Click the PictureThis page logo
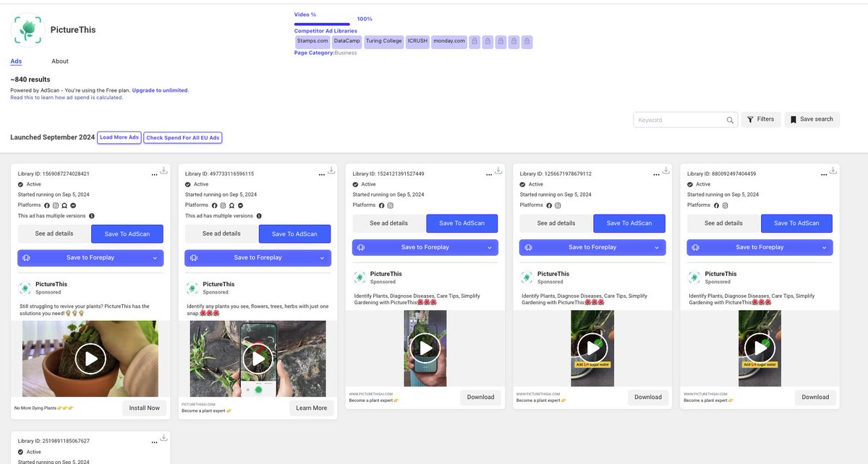 [x=27, y=30]
